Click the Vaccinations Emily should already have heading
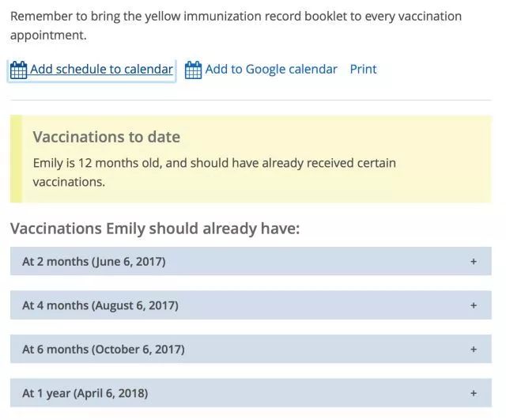 [155, 229]
